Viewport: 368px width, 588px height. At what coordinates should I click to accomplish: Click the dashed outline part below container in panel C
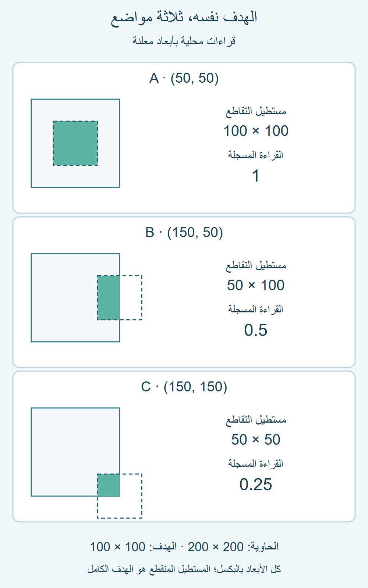pos(120,507)
